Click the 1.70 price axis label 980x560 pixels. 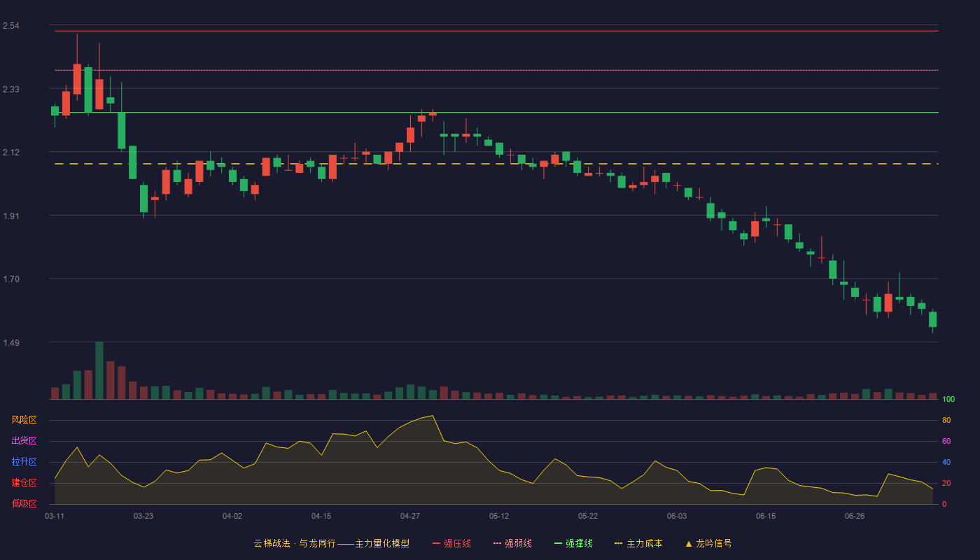coord(10,279)
